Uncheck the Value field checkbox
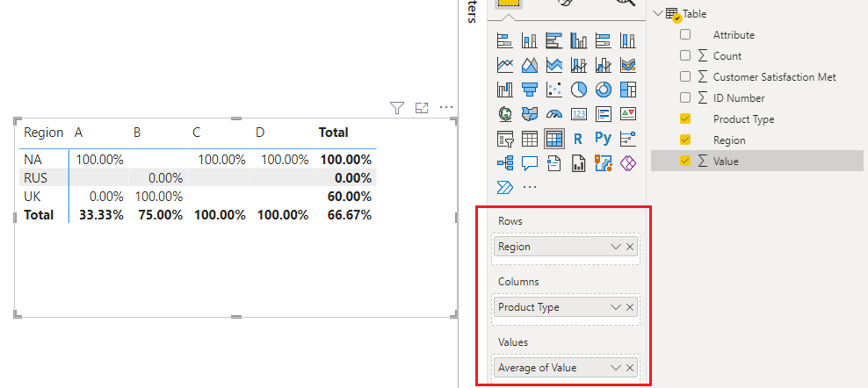The image size is (868, 388). click(685, 161)
